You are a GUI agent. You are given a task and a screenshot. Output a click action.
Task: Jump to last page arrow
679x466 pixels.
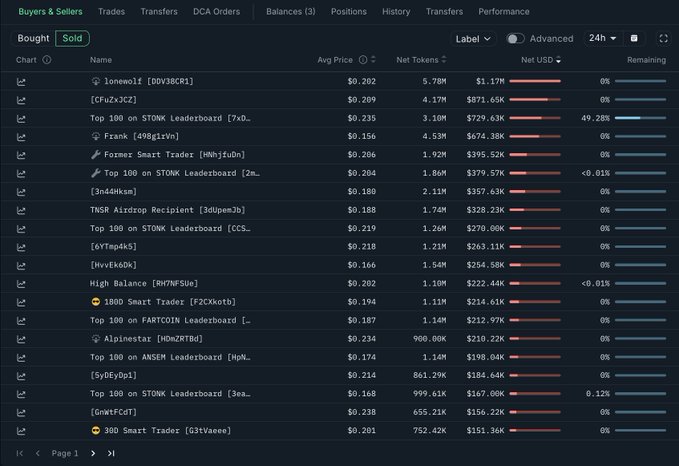click(x=111, y=453)
